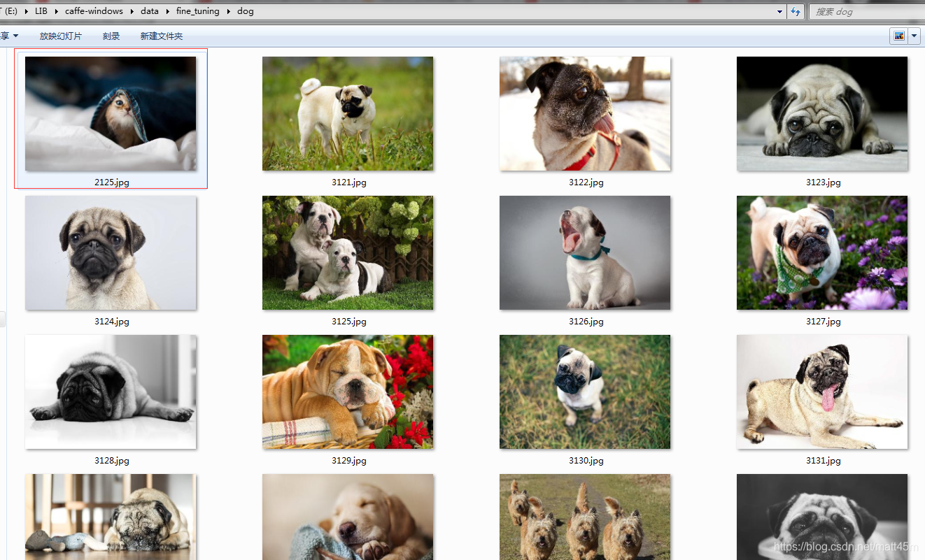Click the 3127.jpg file name
925x560 pixels.
[x=824, y=322]
